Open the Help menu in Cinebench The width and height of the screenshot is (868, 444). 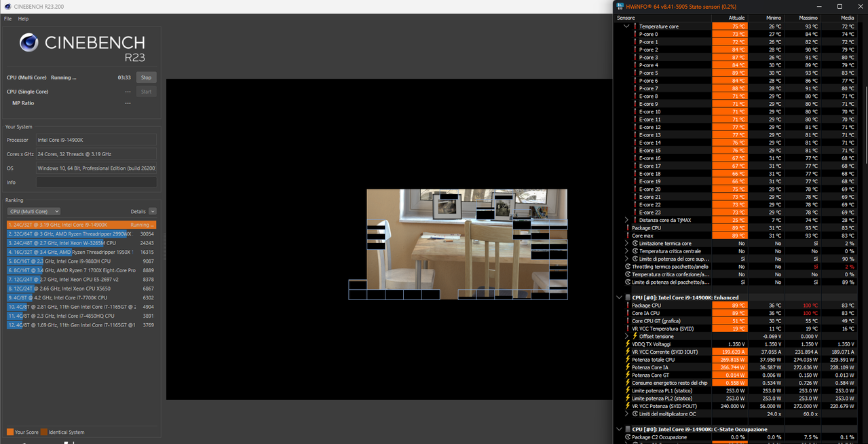23,19
